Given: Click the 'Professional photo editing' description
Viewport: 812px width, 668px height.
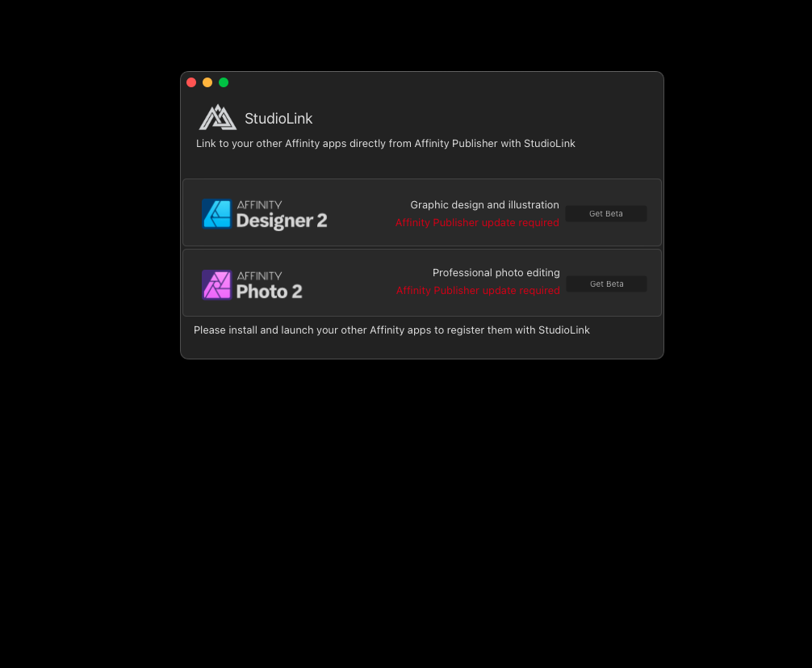Looking at the screenshot, I should (496, 272).
